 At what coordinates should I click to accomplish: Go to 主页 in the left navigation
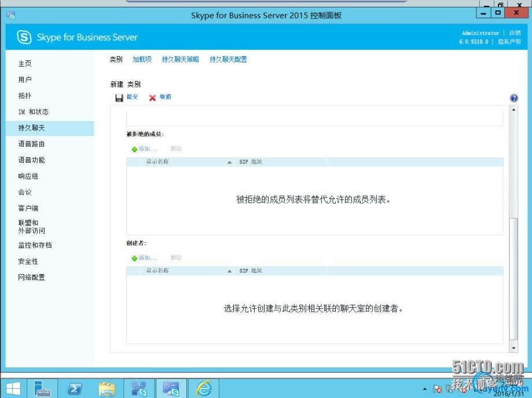click(25, 64)
